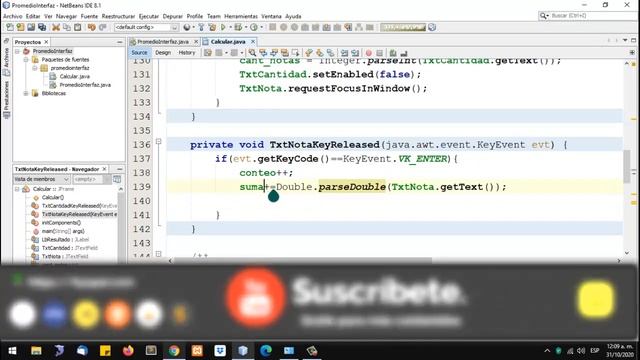Image resolution: width=640 pixels, height=360 pixels.
Task: Click the Copy toolbar icon
Action: pyautogui.click(x=67, y=27)
